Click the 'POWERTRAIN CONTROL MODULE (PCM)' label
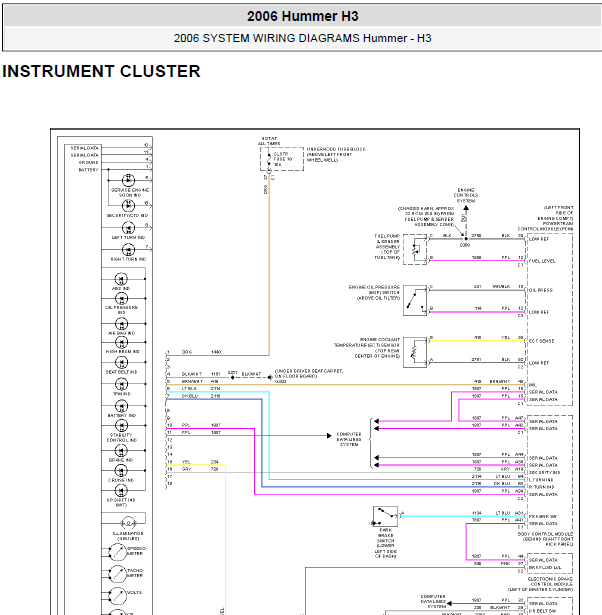This screenshot has width=602, height=615. click(x=546, y=226)
